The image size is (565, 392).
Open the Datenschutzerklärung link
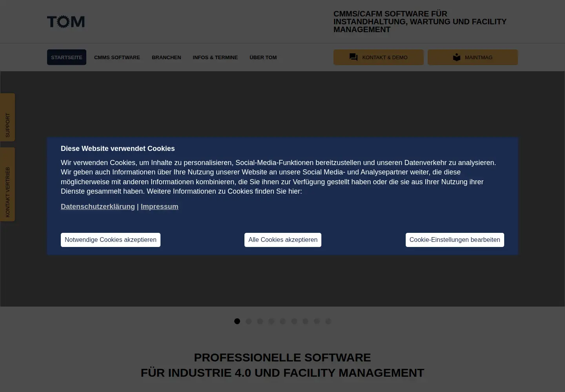(x=98, y=207)
